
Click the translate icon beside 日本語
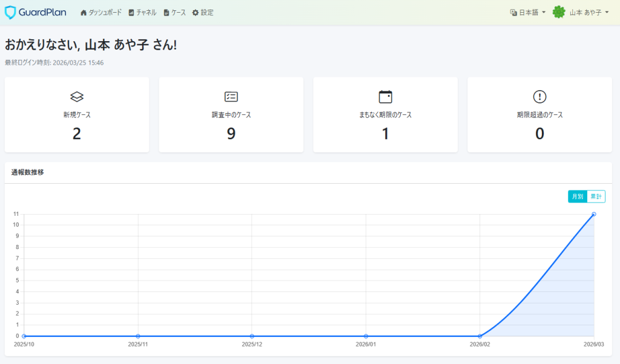513,13
